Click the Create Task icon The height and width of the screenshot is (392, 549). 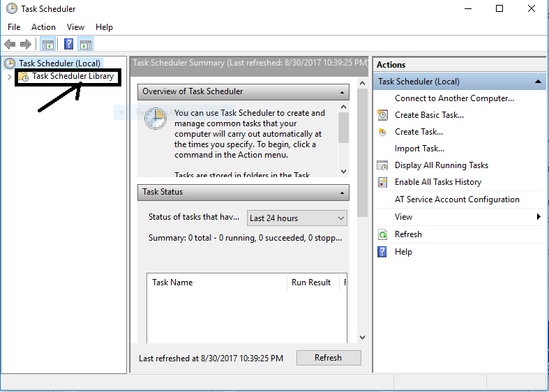382,132
